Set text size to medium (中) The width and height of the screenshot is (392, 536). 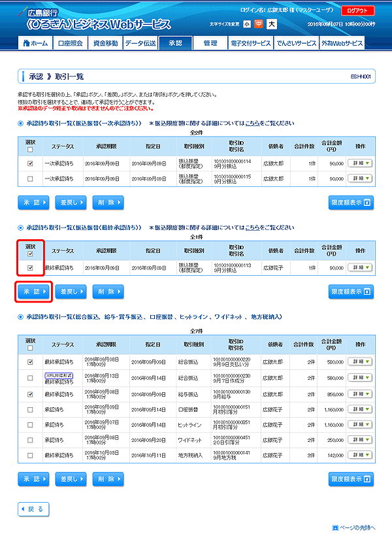pyautogui.click(x=259, y=24)
